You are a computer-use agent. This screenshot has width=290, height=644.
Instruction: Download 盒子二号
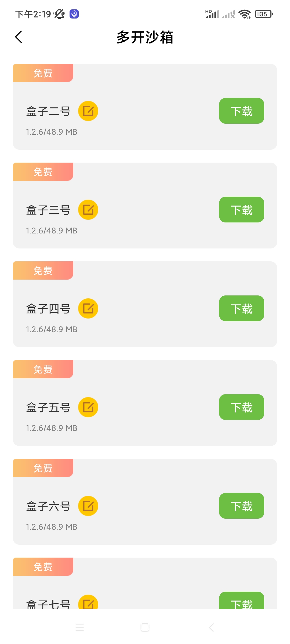pos(242,111)
